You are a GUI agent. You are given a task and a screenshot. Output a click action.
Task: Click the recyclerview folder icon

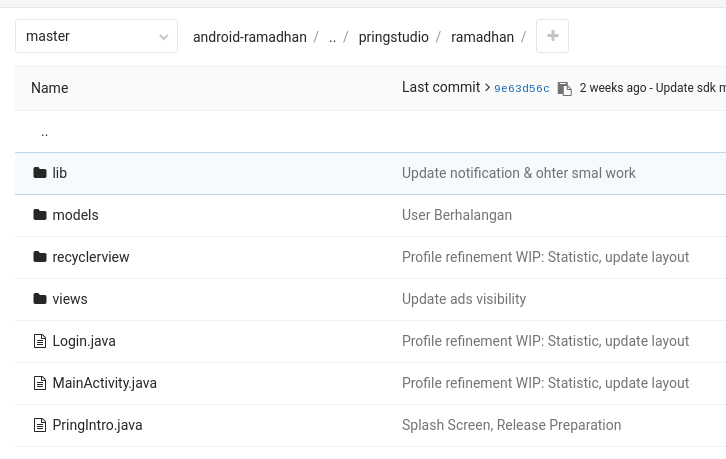pos(40,257)
